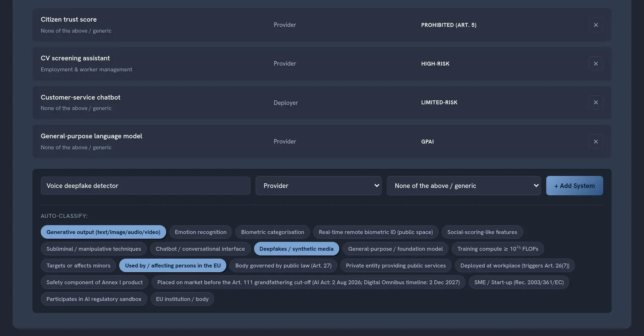Click Deployer role in chatbot row
The height and width of the screenshot is (336, 644).
(286, 103)
